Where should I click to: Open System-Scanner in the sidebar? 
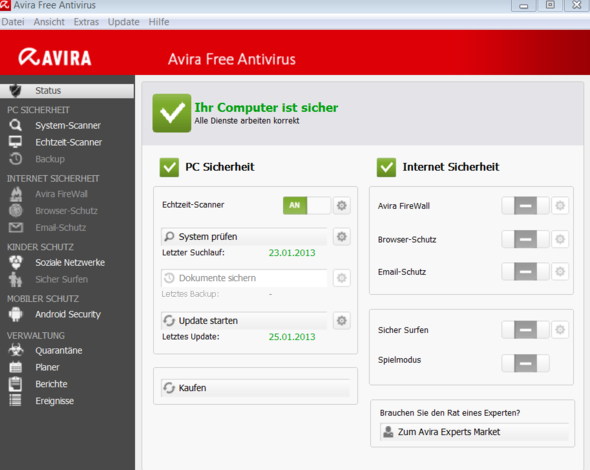pyautogui.click(x=68, y=125)
